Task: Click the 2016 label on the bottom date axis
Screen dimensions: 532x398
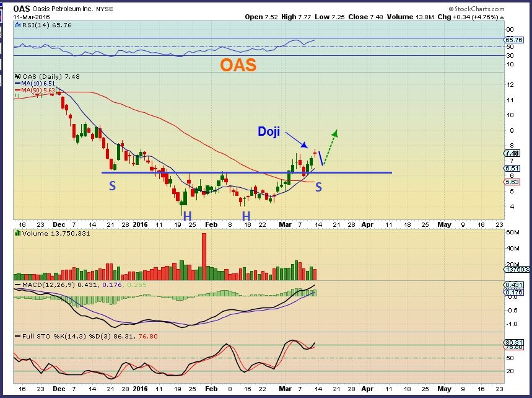Action: (x=140, y=389)
